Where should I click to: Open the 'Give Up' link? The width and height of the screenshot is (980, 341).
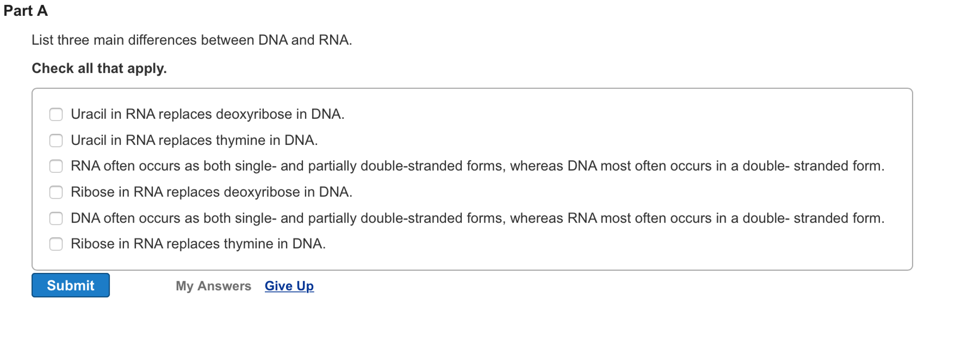coord(288,286)
